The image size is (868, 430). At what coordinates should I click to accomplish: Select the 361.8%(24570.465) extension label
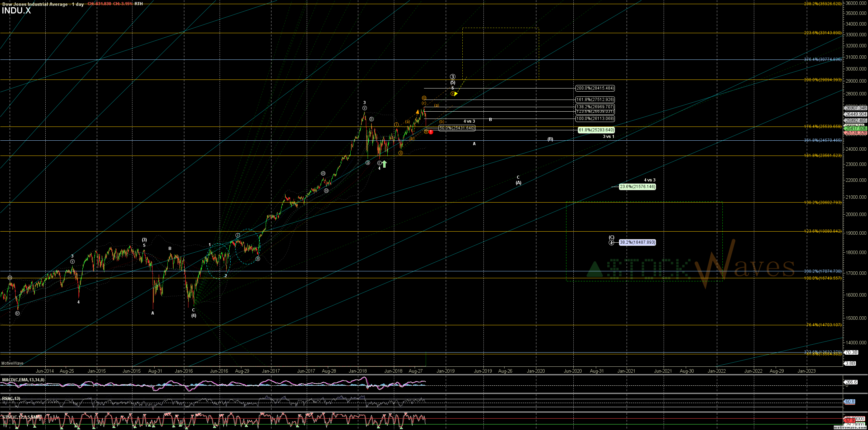click(x=823, y=140)
